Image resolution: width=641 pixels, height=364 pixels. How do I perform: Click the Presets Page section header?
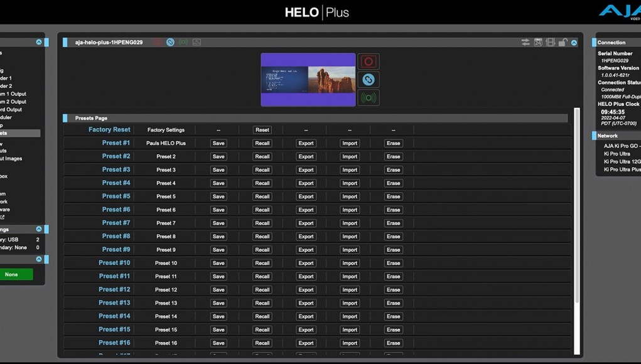tap(315, 118)
